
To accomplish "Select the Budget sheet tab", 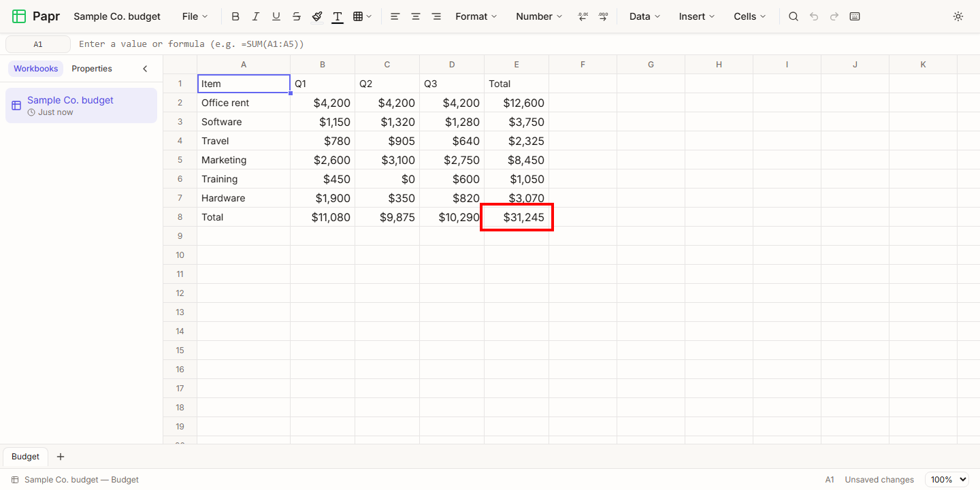I will [26, 457].
